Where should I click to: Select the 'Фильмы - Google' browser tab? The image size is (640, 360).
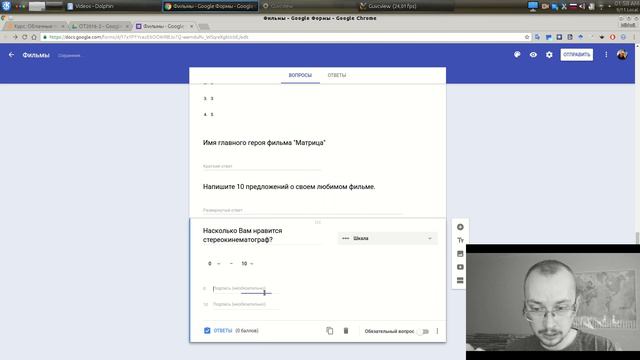164,26
